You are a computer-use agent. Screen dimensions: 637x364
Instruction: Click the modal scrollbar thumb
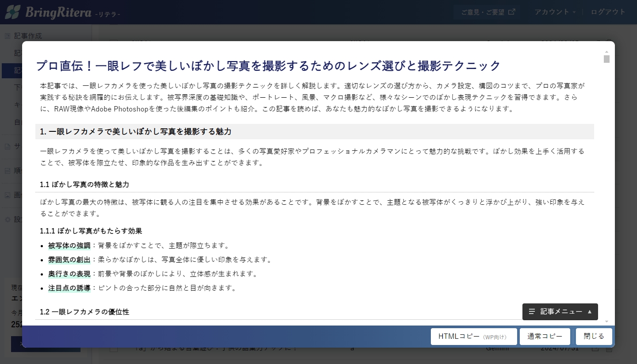(x=606, y=59)
